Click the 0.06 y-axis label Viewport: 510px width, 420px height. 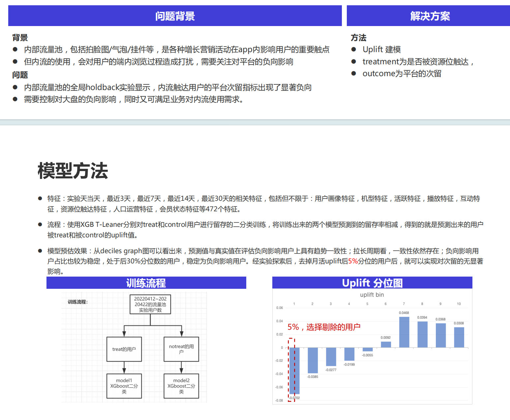pyautogui.click(x=280, y=308)
